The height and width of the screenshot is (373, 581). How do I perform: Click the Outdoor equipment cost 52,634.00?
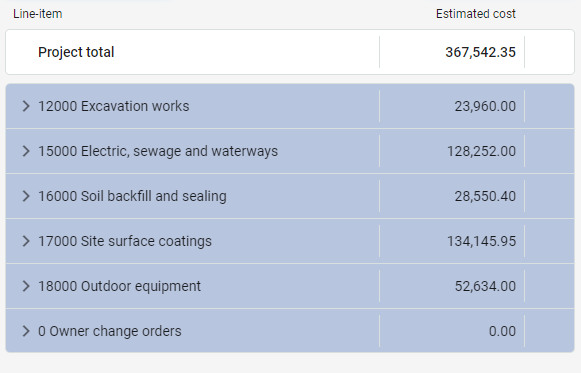coord(485,286)
